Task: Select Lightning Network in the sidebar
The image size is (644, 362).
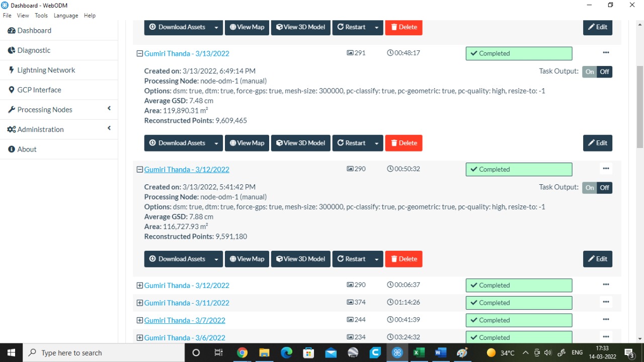Action: pyautogui.click(x=47, y=69)
